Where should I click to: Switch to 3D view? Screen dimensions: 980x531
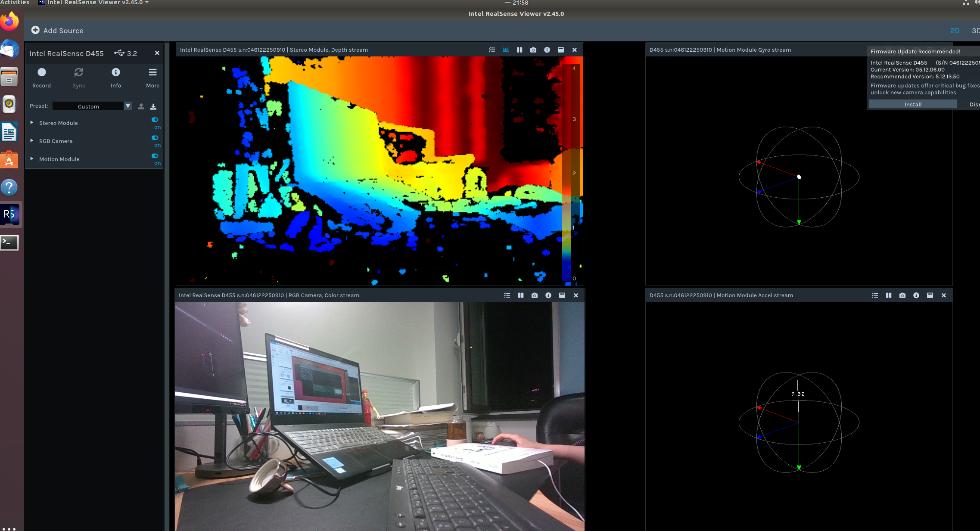[x=975, y=31]
